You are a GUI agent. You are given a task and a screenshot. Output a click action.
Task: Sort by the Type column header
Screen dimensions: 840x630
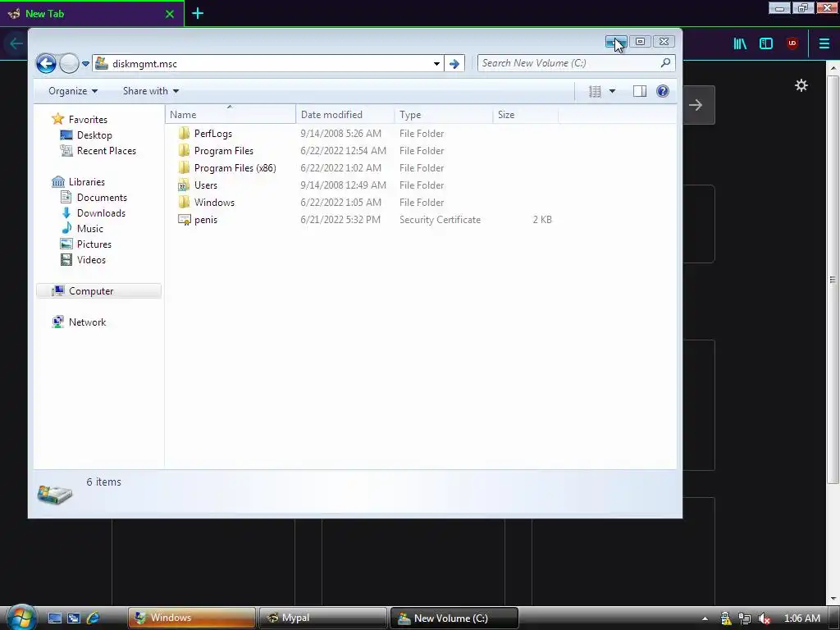(x=444, y=115)
